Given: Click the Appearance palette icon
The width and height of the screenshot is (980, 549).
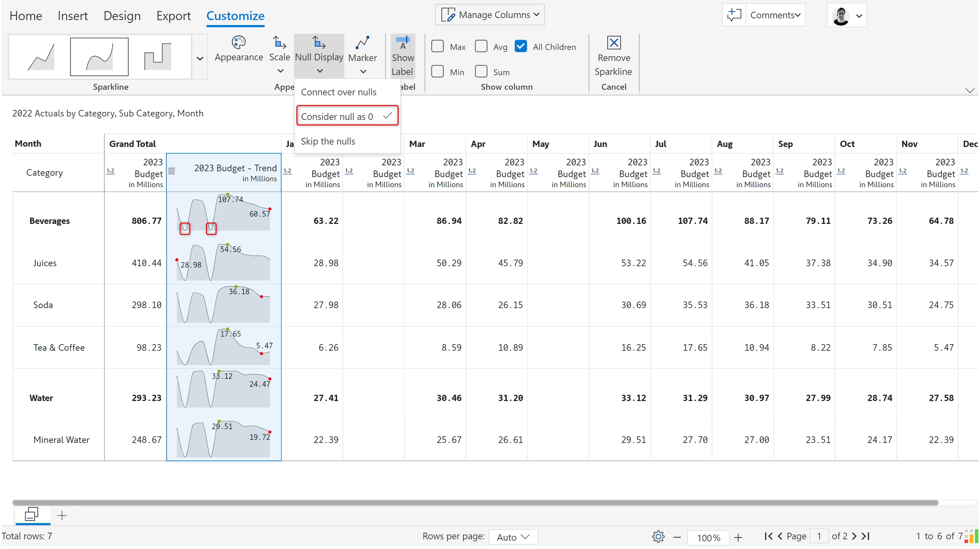Looking at the screenshot, I should click(x=238, y=43).
